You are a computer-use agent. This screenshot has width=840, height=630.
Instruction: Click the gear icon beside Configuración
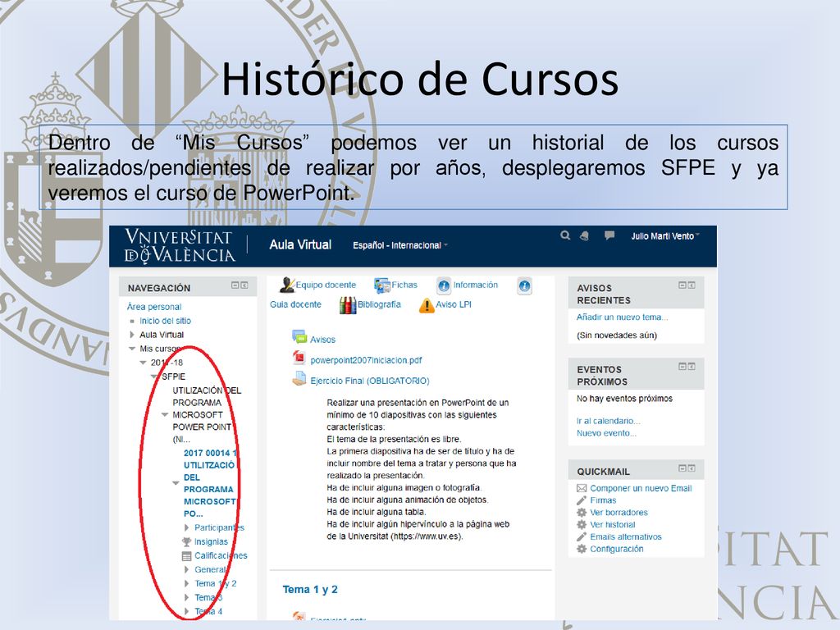pos(582,549)
